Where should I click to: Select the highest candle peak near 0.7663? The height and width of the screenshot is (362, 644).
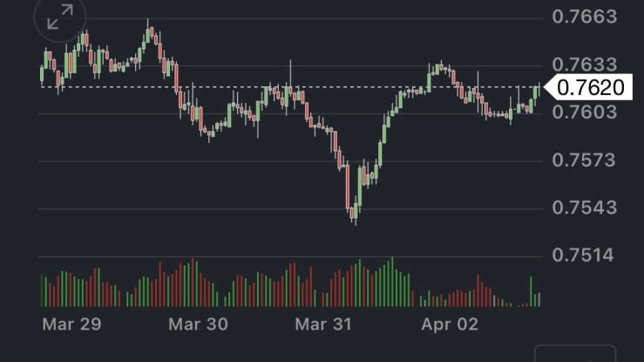click(x=149, y=33)
